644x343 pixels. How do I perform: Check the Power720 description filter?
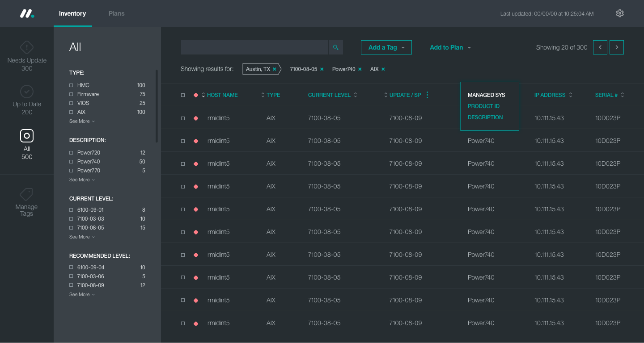point(71,153)
